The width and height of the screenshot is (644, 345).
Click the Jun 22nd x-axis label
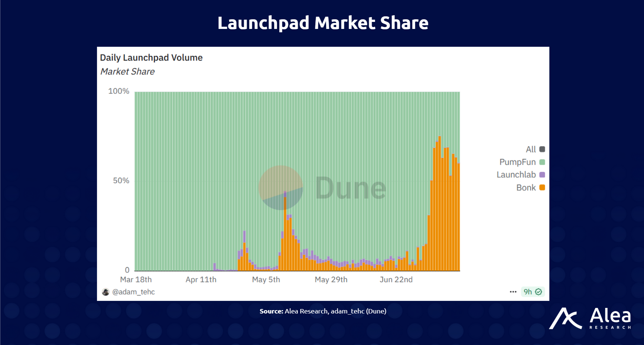[396, 280]
